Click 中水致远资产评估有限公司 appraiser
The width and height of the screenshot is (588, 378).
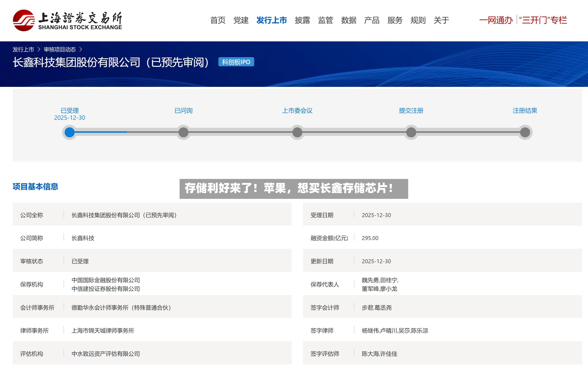click(106, 354)
